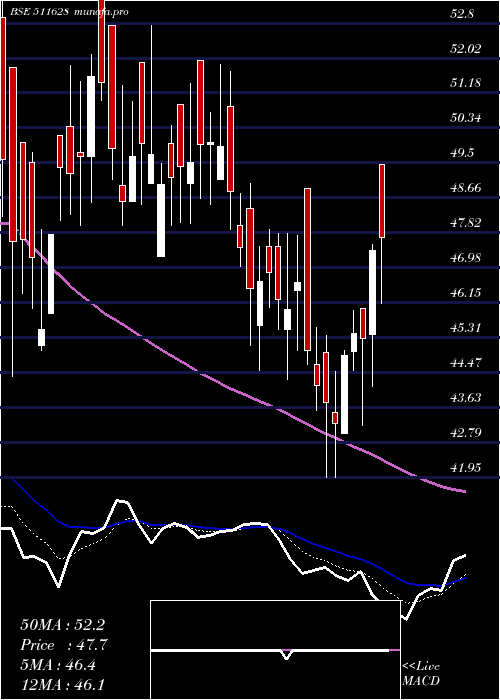Select the 44.47 price axis label

pos(466,362)
